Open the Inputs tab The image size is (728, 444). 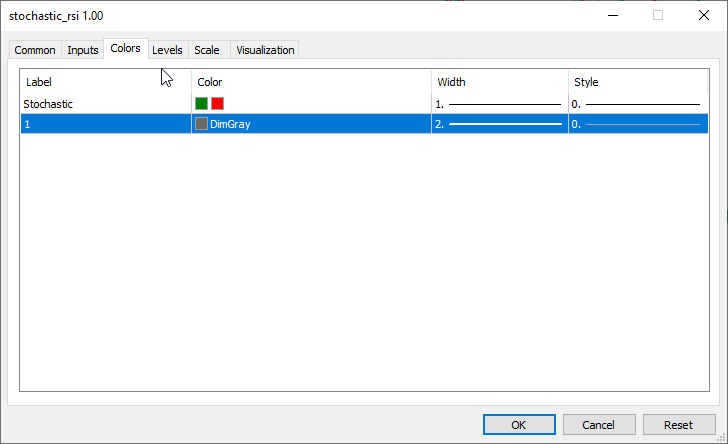pyautogui.click(x=83, y=50)
